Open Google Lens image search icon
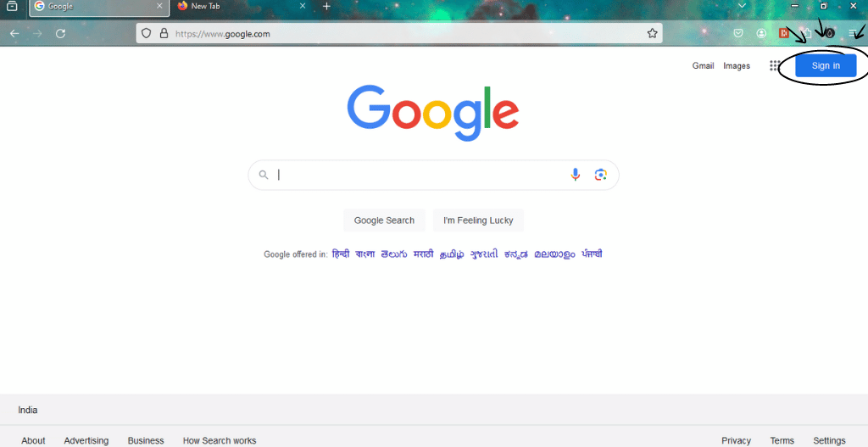This screenshot has height=447, width=868. tap(601, 175)
